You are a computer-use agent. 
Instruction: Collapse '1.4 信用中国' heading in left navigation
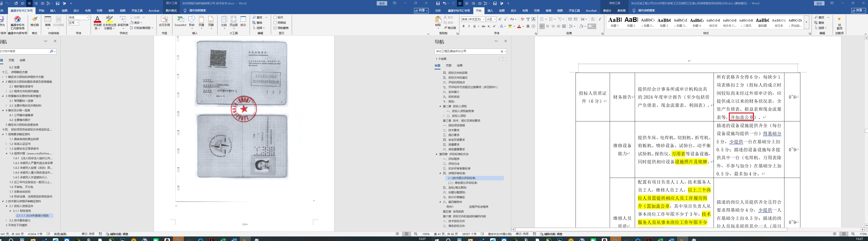pyautogui.click(x=6, y=153)
